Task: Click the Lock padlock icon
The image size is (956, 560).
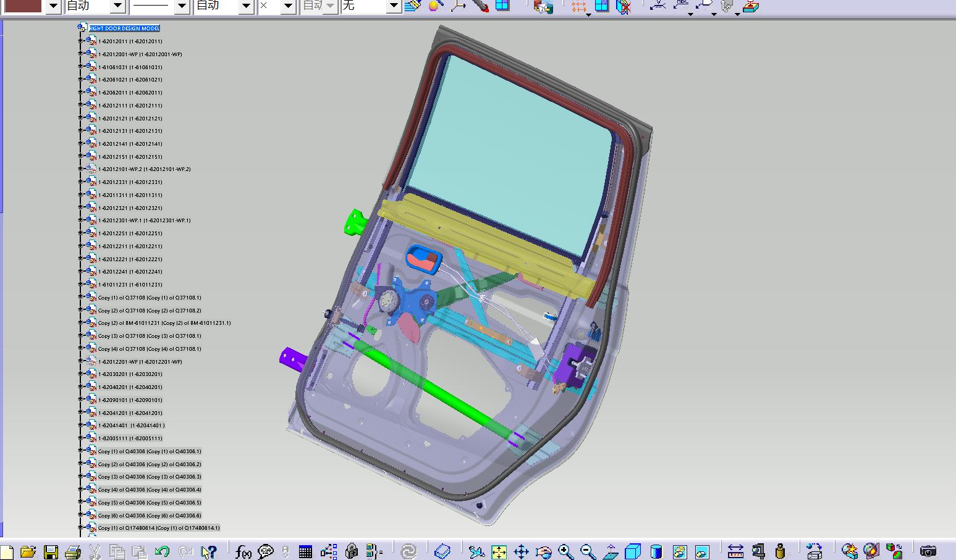Action: point(352,551)
